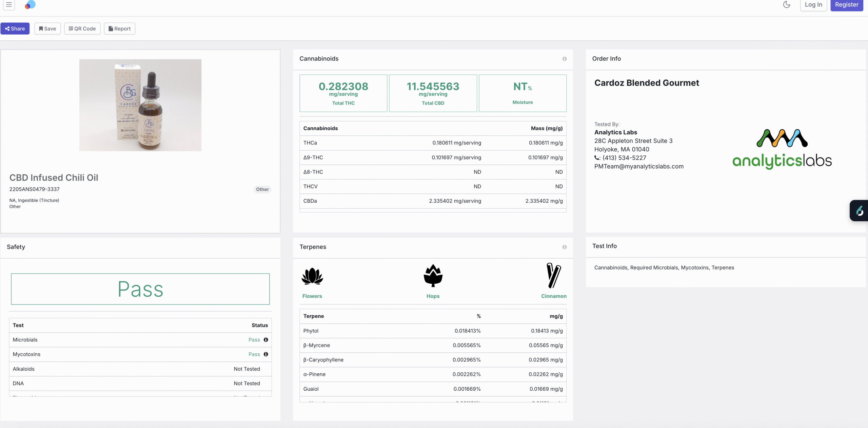868x428 pixels.
Task: Click the Total CBD value box
Action: (x=433, y=93)
